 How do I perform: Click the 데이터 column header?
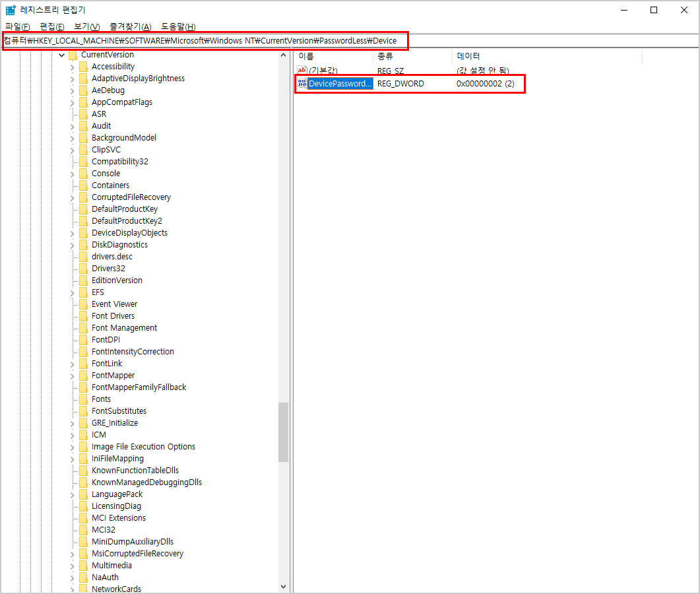coord(548,56)
